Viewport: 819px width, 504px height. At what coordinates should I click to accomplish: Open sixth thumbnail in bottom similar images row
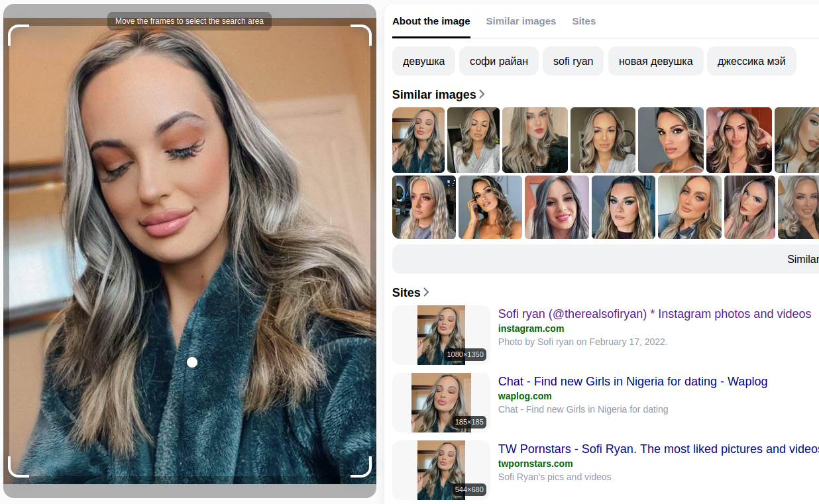[x=749, y=207]
